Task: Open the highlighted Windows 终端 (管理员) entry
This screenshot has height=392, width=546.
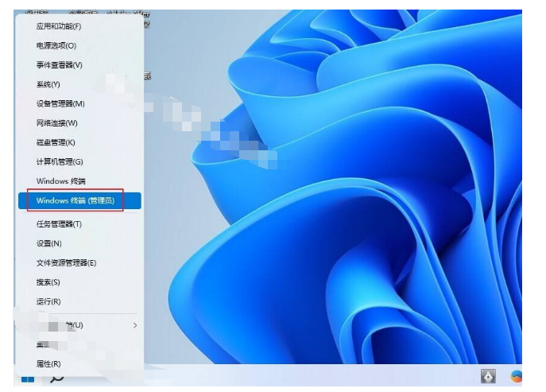Action: click(x=76, y=200)
